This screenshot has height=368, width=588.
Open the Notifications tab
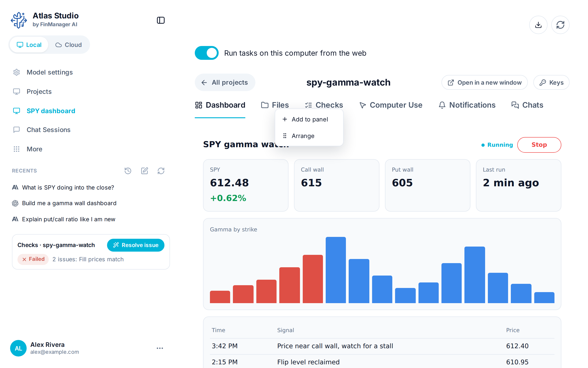click(467, 105)
